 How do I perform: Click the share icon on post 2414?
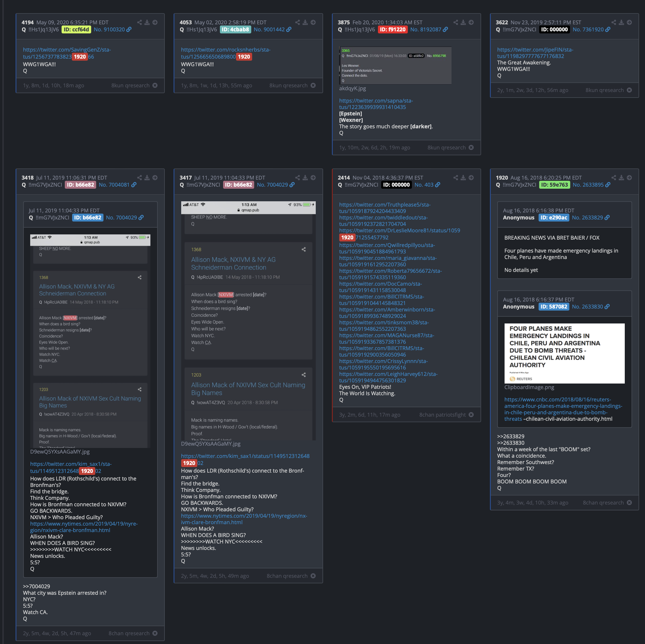coord(456,178)
